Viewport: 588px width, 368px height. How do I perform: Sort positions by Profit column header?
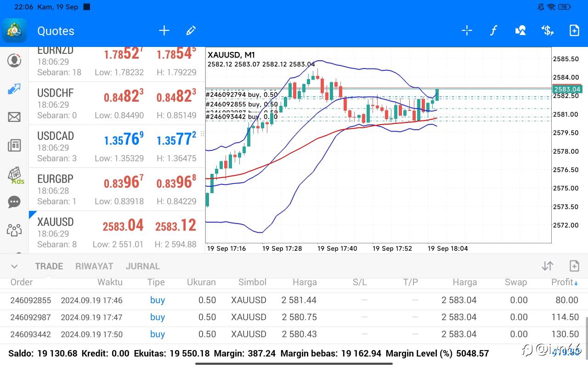563,282
